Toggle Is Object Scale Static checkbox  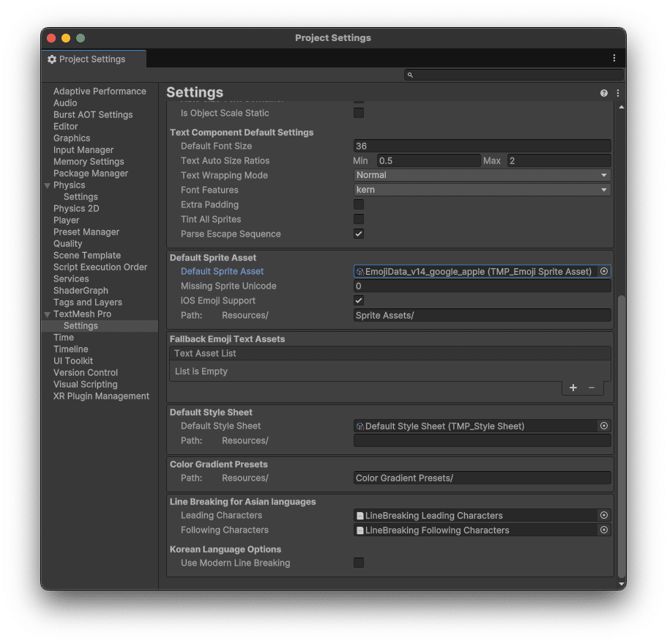[x=359, y=113]
